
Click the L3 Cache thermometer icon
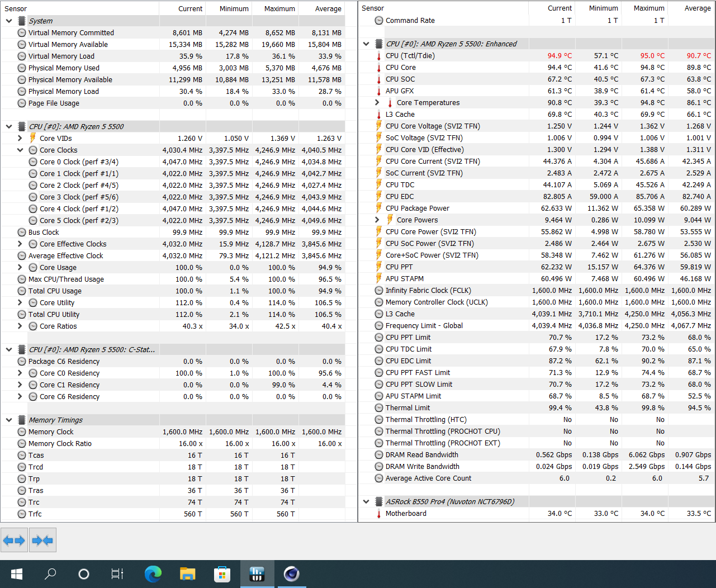[x=378, y=115]
